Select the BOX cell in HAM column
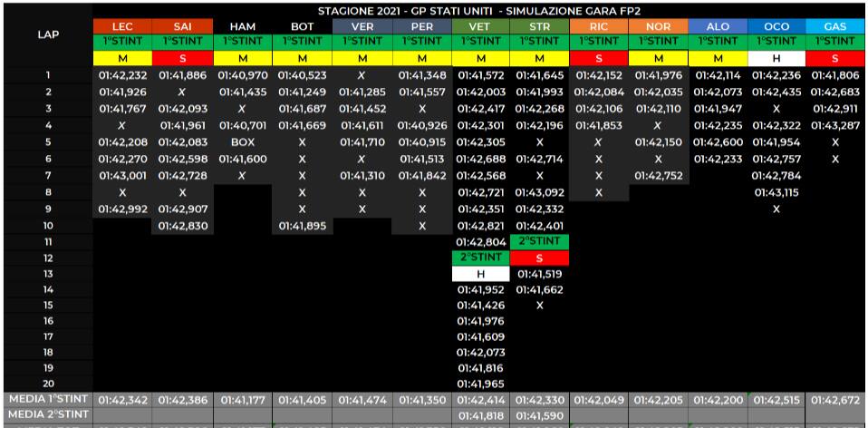 [x=242, y=142]
